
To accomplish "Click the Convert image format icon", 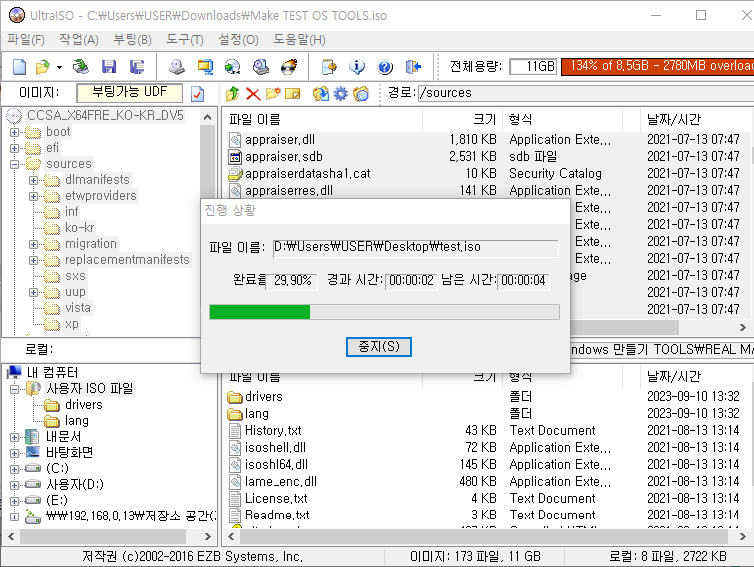I will tap(205, 66).
